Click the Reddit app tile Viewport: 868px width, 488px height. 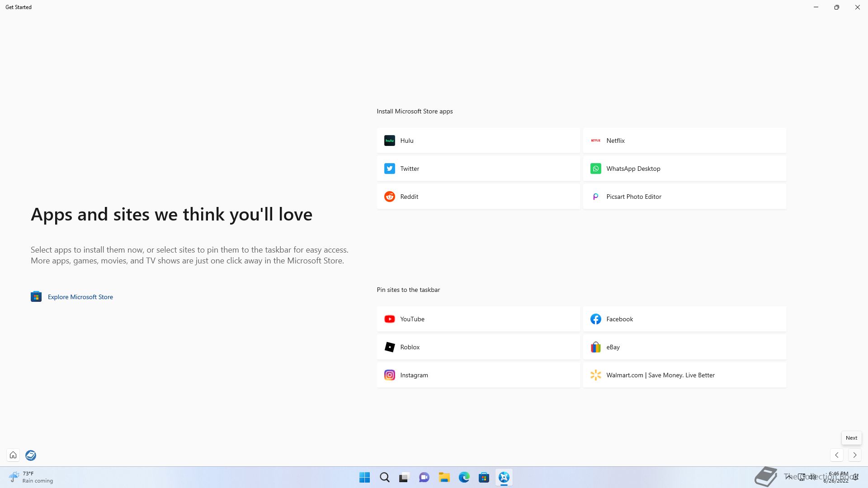pyautogui.click(x=478, y=197)
